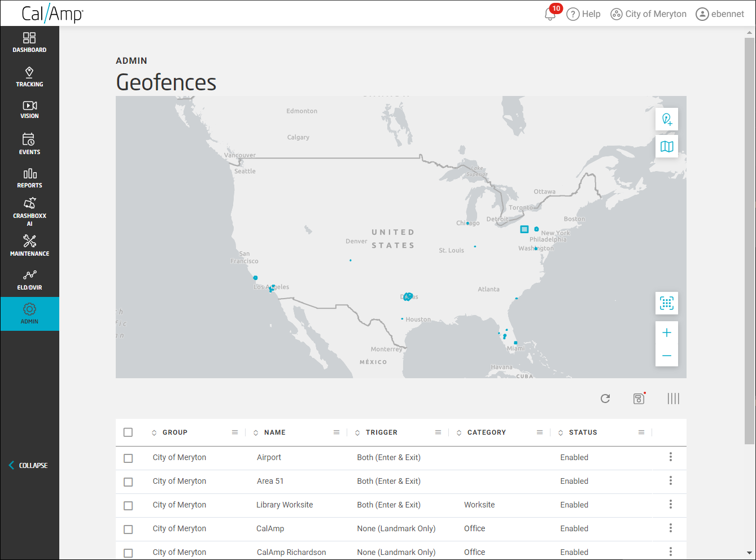Open Tracking in the sidebar
The height and width of the screenshot is (560, 756).
click(29, 77)
